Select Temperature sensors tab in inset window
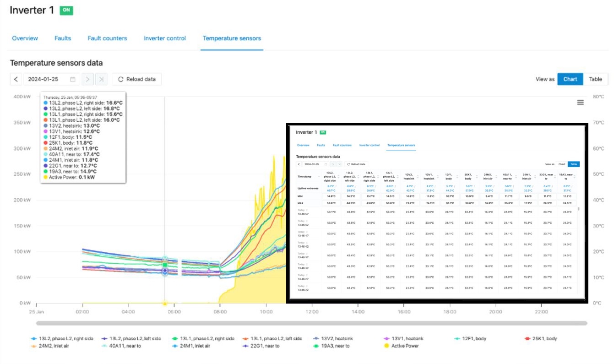The image size is (614, 364). pos(401,145)
